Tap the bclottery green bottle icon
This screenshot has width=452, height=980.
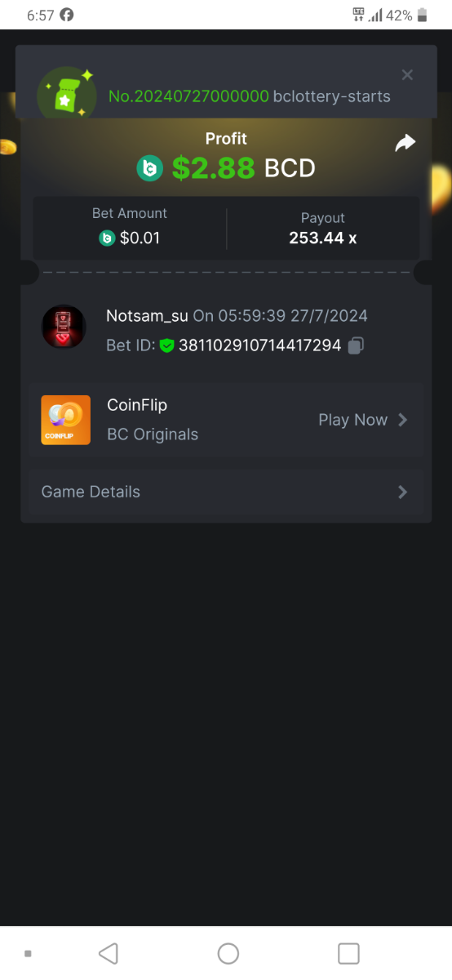tap(67, 93)
